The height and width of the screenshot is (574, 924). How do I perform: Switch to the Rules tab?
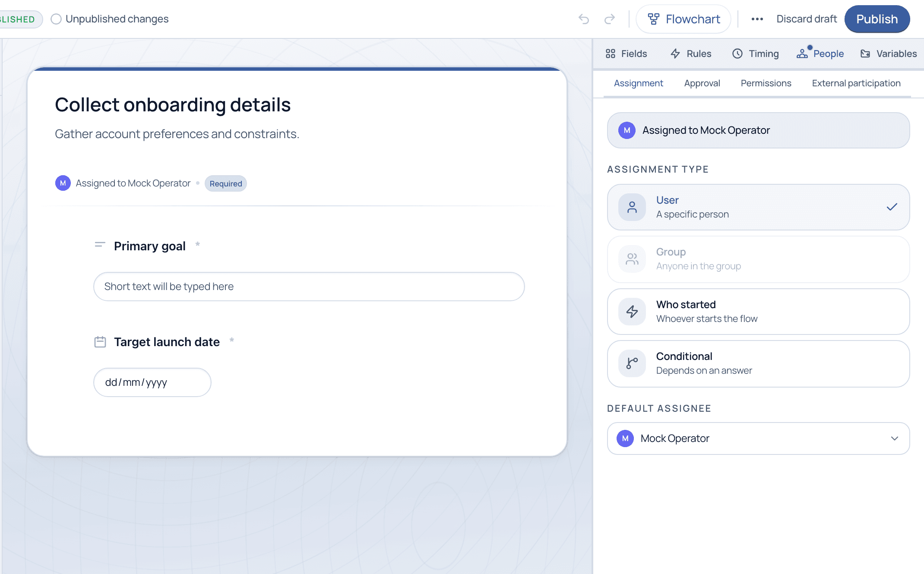tap(690, 54)
